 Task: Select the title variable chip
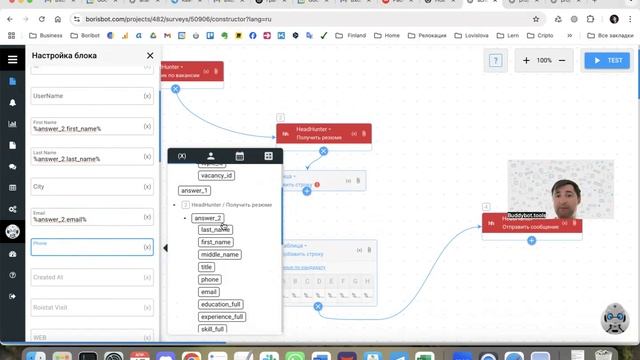click(206, 267)
